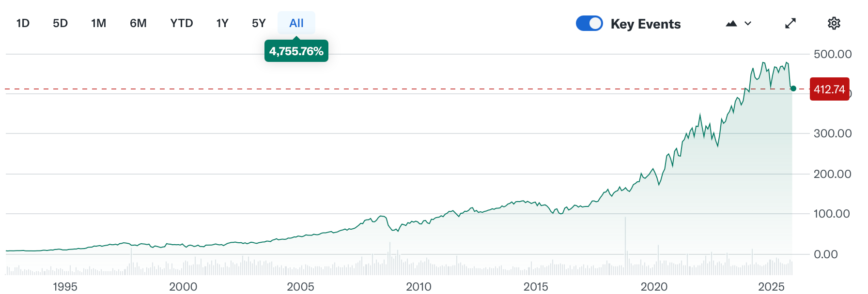The height and width of the screenshot is (294, 868).
Task: Click the dashed current price line
Action: [x=387, y=89]
